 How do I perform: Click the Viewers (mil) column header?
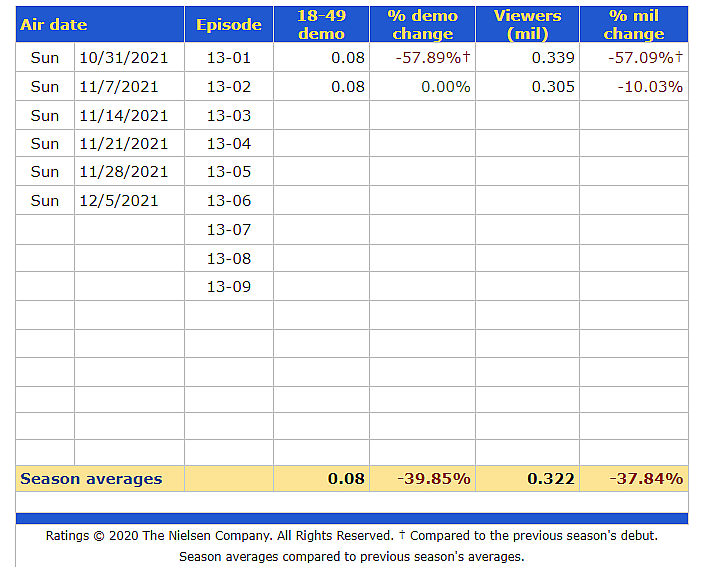click(527, 25)
